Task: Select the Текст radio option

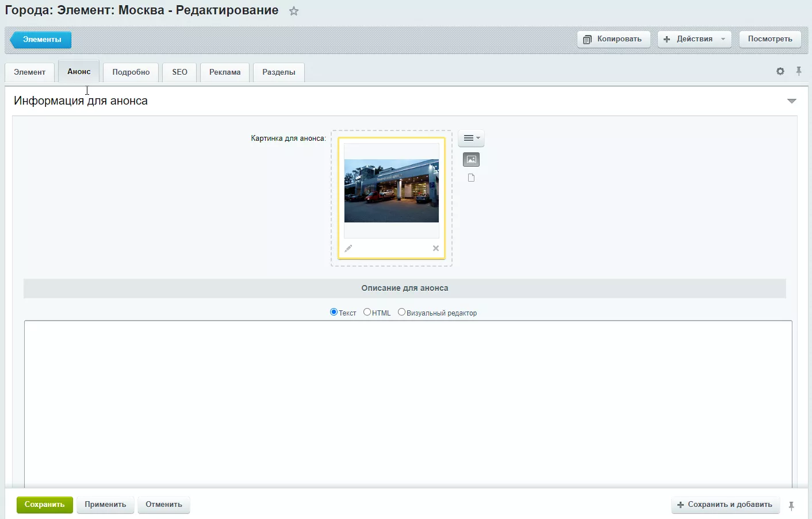Action: point(334,312)
